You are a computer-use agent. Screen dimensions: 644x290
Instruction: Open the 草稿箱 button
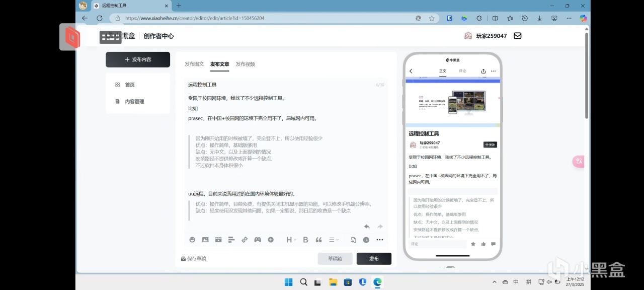[335, 259]
